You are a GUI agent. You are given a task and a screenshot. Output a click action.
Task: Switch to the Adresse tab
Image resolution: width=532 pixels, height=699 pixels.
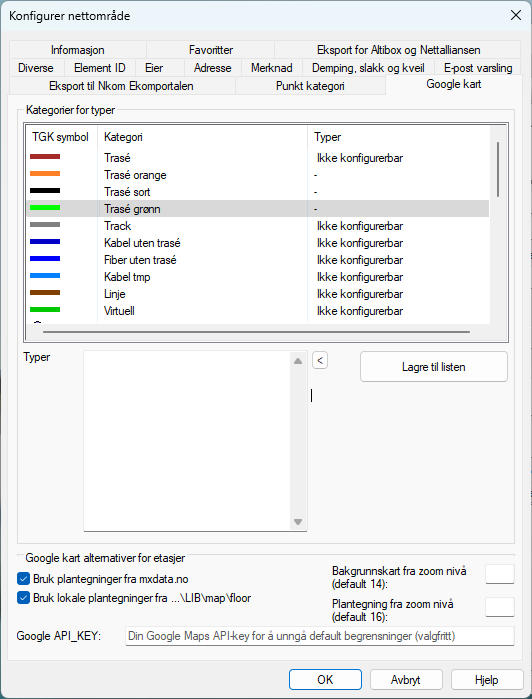click(213, 68)
